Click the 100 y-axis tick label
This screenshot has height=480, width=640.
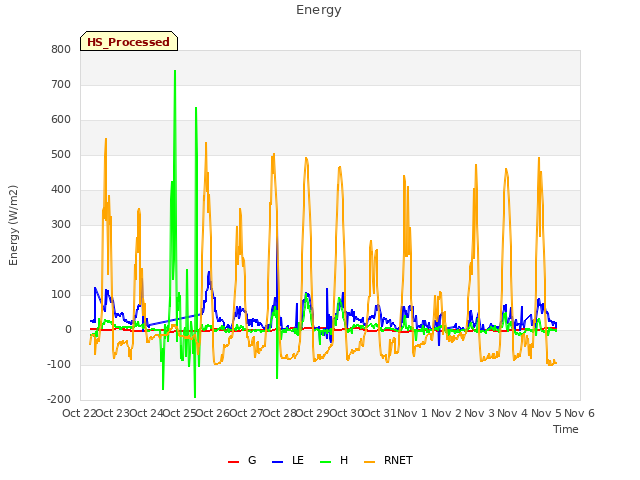[x=61, y=294]
